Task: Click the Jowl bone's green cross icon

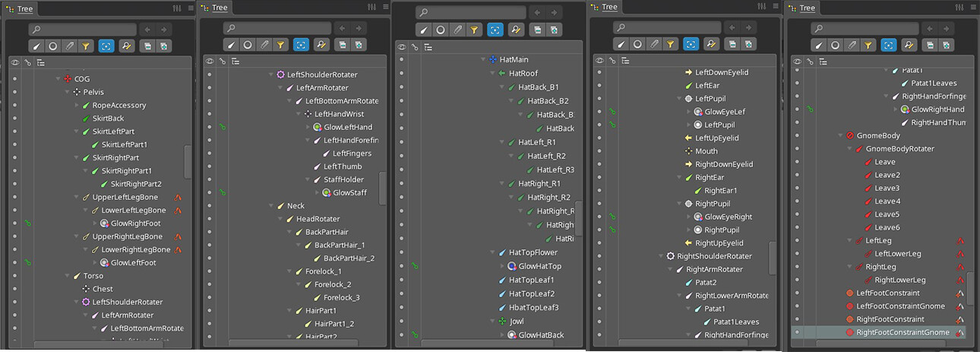Action: [x=501, y=322]
